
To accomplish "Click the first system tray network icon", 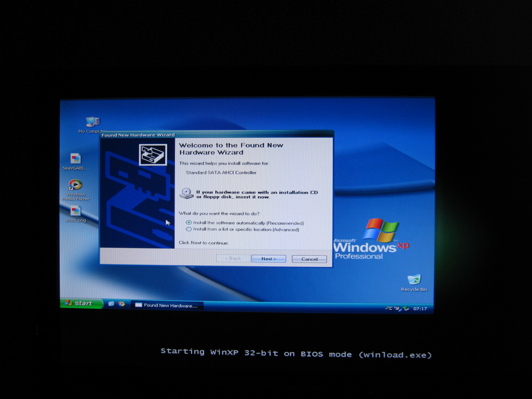I will tap(389, 308).
